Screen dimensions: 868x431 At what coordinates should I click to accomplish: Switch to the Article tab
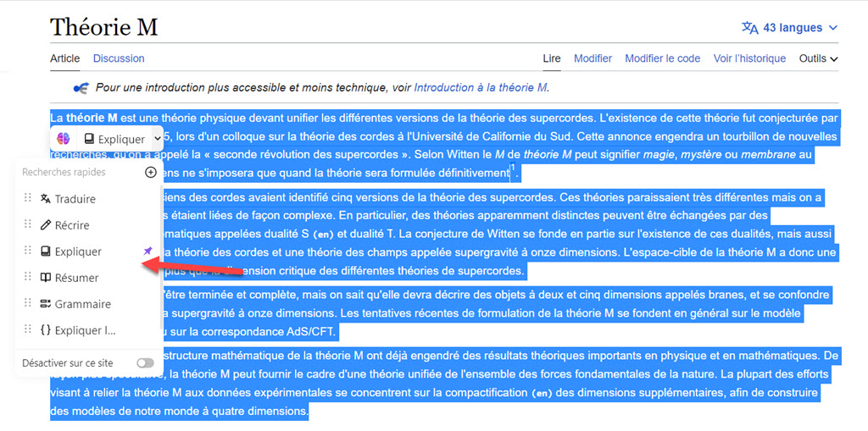pyautogui.click(x=64, y=58)
